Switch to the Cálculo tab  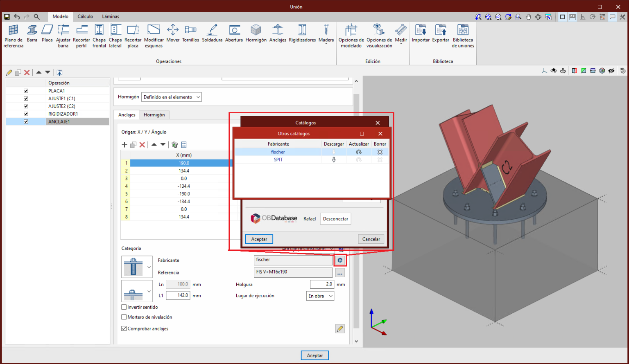(85, 17)
